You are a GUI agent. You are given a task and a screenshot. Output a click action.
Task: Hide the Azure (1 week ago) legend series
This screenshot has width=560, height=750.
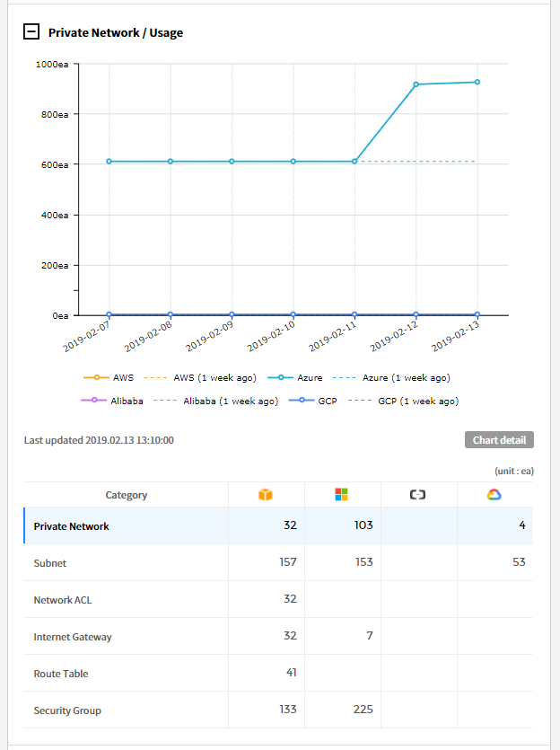[x=396, y=378]
